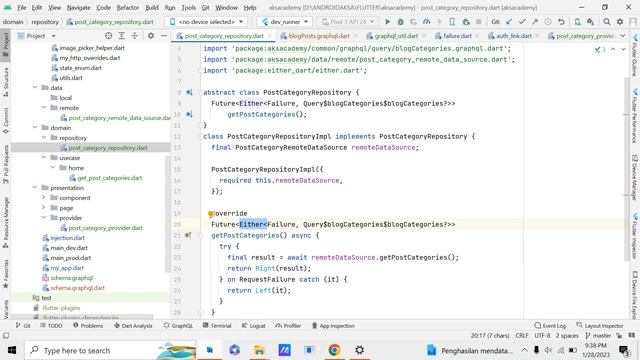Viewport: 640px width, 360px height.
Task: Collapse the presentation folder
Action: coord(35,188)
